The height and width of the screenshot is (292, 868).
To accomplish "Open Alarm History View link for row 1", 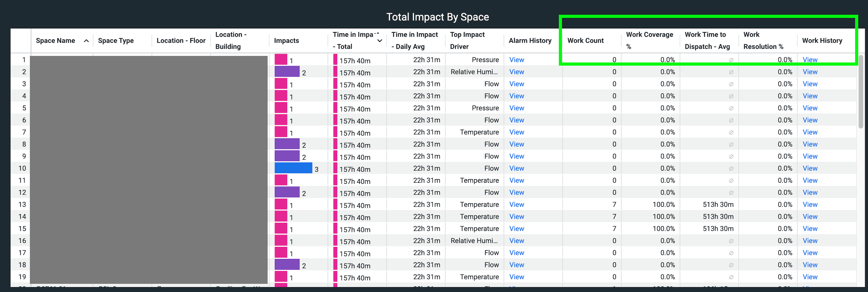I will pyautogui.click(x=516, y=60).
